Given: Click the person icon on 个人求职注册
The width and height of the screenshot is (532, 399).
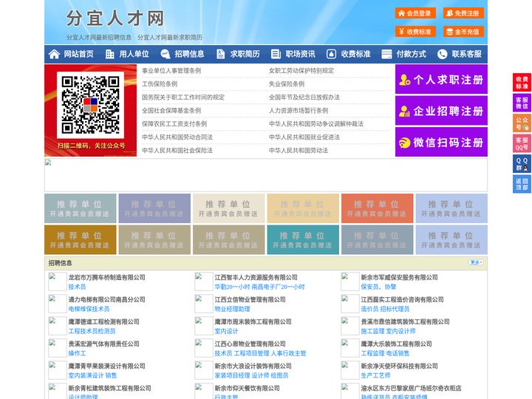Looking at the screenshot, I should (404, 80).
